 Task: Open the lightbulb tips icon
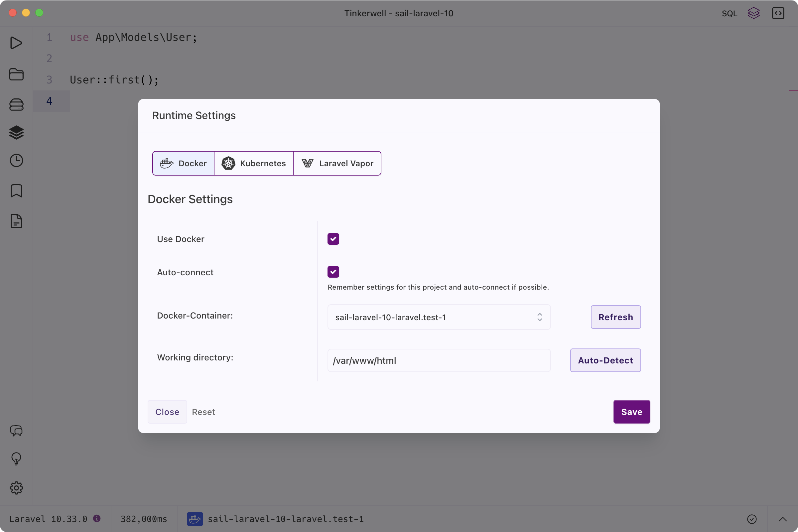16,459
